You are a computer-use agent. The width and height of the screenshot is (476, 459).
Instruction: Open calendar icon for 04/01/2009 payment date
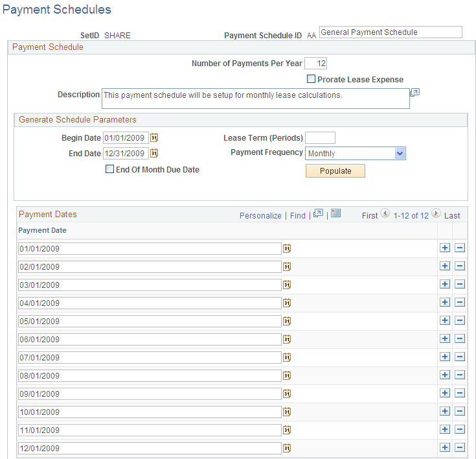coord(287,303)
